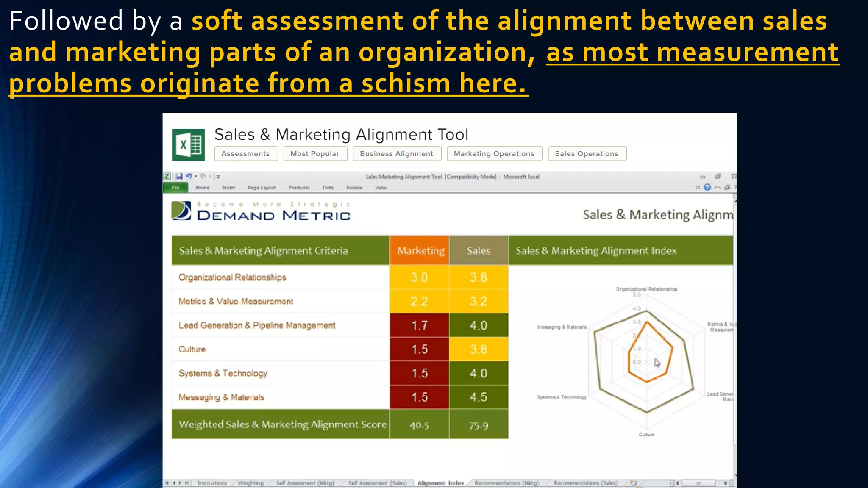This screenshot has height=488, width=868.
Task: Open the Undo history dropdown arrow
Action: pyautogui.click(x=196, y=176)
